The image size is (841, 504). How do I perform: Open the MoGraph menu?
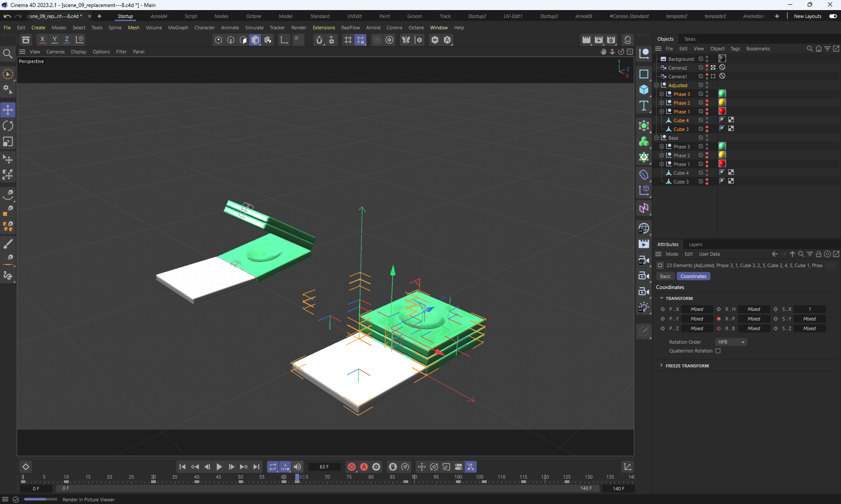(178, 28)
